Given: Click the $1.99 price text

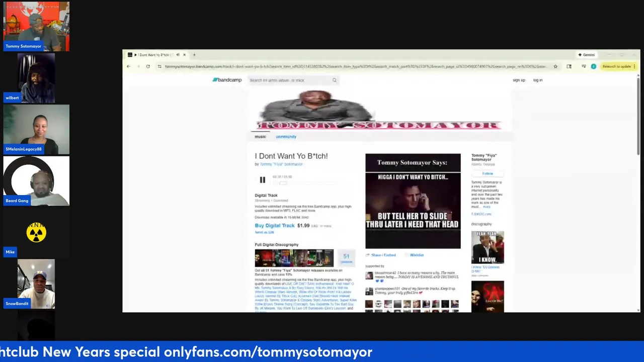Looking at the screenshot, I should pos(303,226).
